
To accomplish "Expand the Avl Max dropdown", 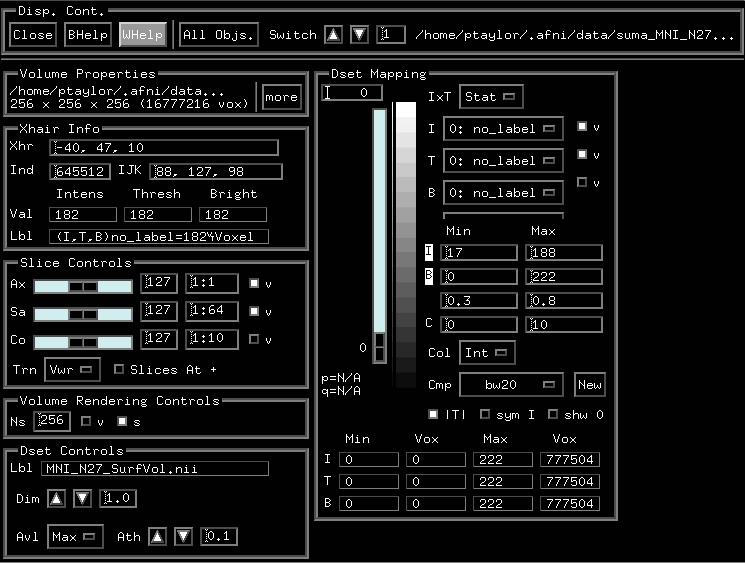I will pos(74,537).
